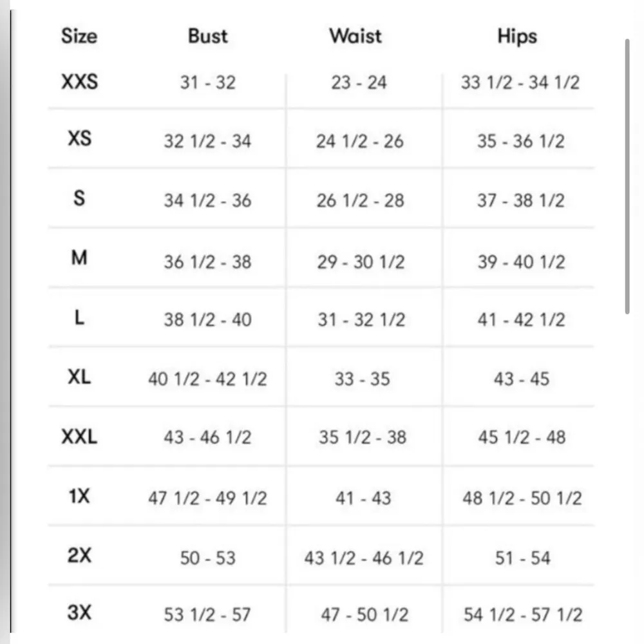
Task: Click the XXS hips value 33 1/2 - 34 1/2
Action: [x=520, y=82]
